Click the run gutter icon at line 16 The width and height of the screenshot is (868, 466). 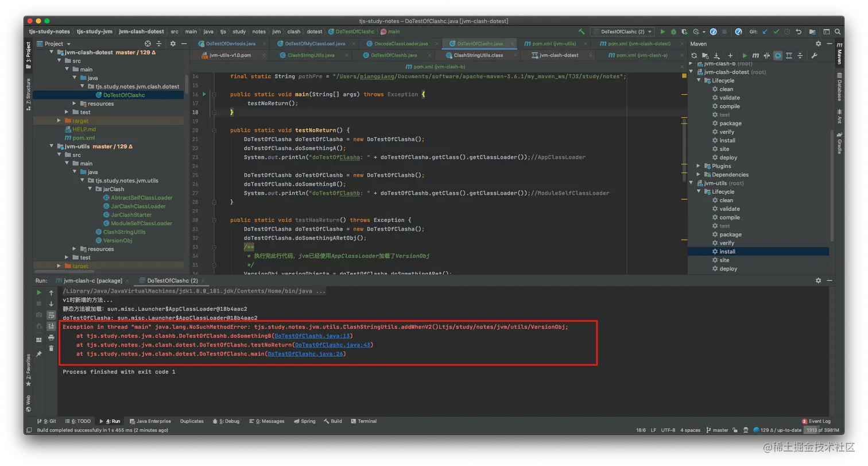tap(204, 94)
